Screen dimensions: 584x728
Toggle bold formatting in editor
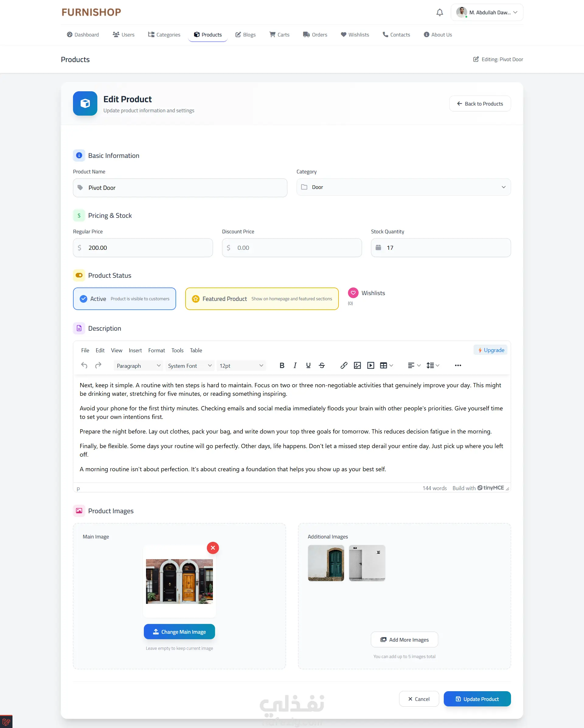tap(282, 365)
